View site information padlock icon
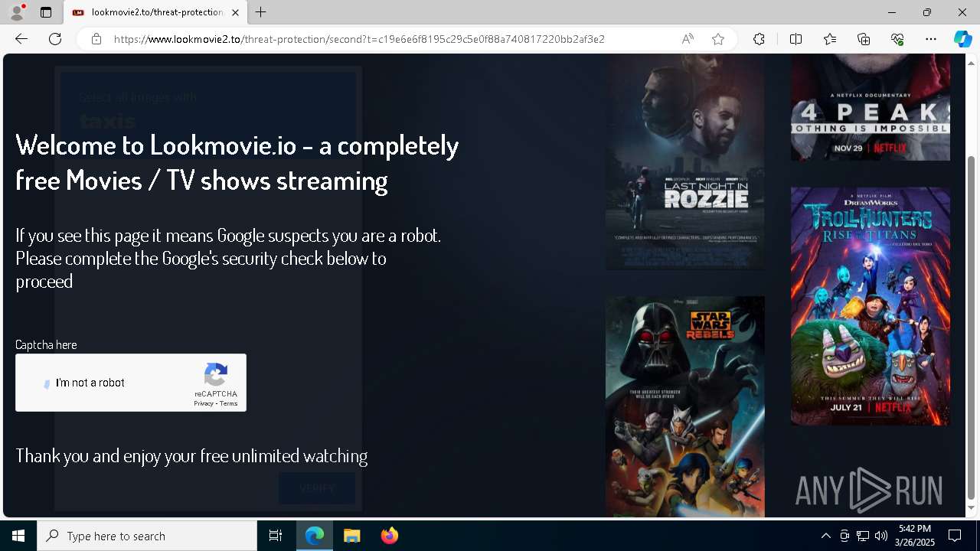Viewport: 980px width, 551px height. click(x=96, y=39)
